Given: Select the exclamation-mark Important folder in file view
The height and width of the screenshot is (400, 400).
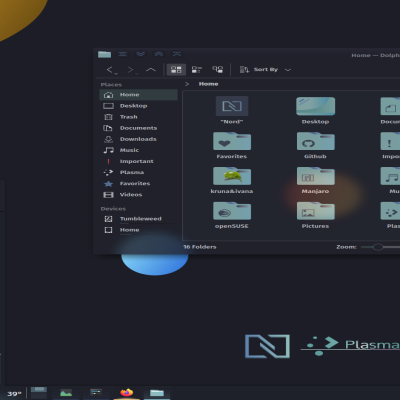Looking at the screenshot, I should (x=390, y=145).
